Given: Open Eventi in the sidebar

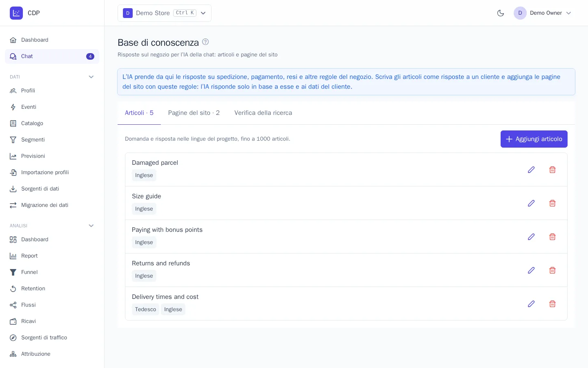Looking at the screenshot, I should (x=52, y=107).
